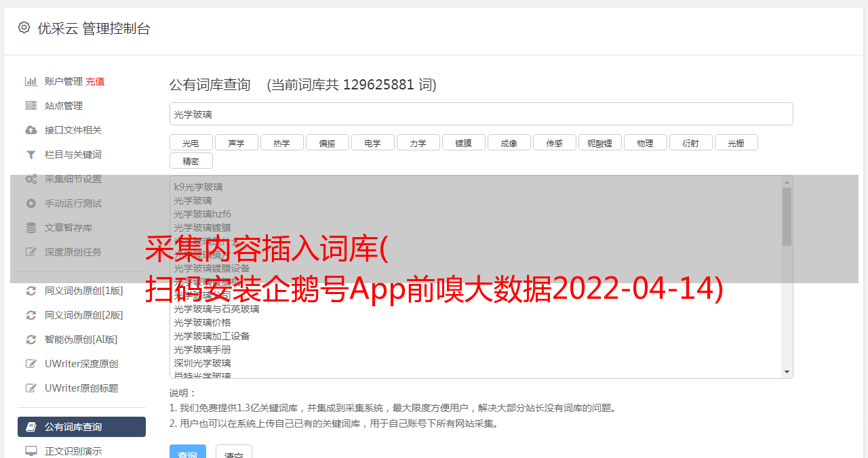Select the 衍射 tag button

point(690,142)
